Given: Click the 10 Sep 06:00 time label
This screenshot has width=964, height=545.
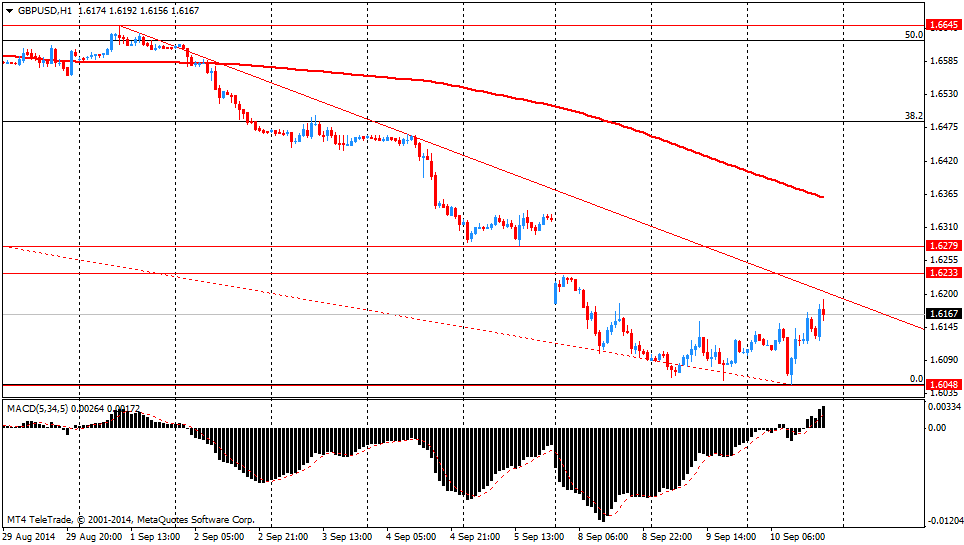Looking at the screenshot, I should pyautogui.click(x=797, y=537).
